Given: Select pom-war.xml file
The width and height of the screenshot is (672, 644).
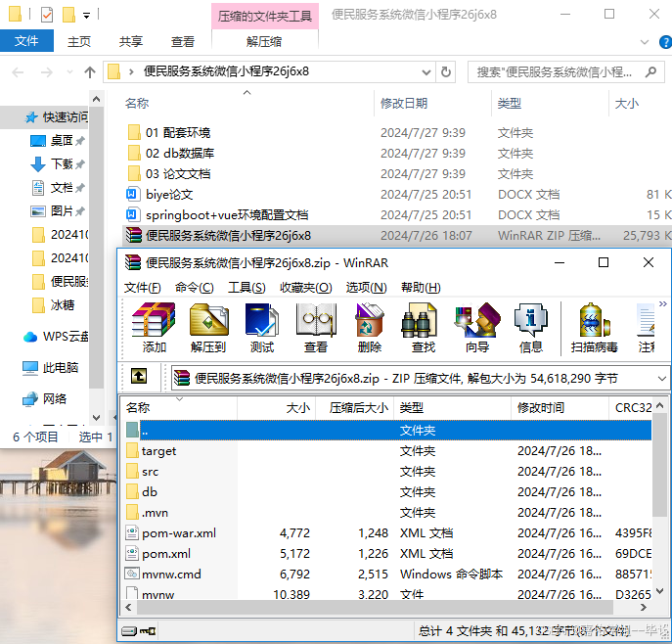Looking at the screenshot, I should (388, 533).
